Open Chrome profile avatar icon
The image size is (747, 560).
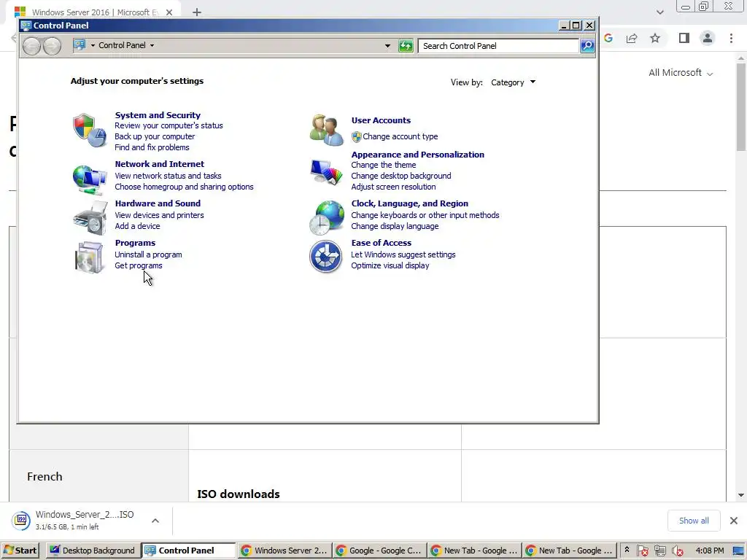point(708,38)
